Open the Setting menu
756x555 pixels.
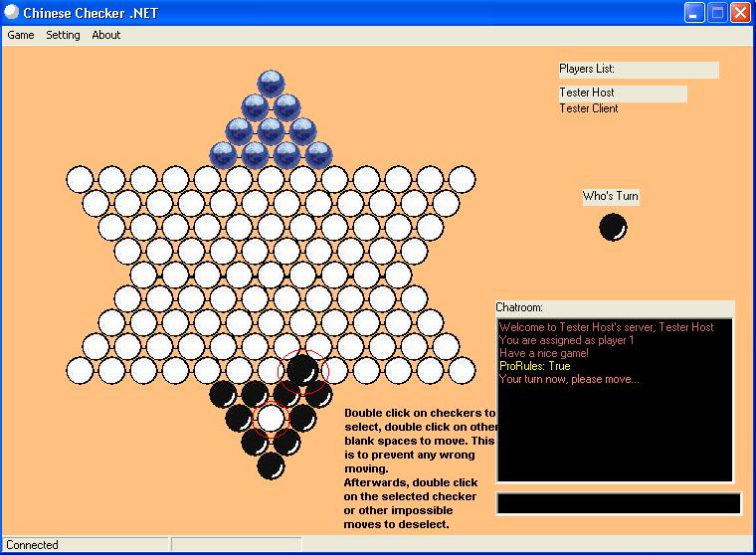[63, 35]
